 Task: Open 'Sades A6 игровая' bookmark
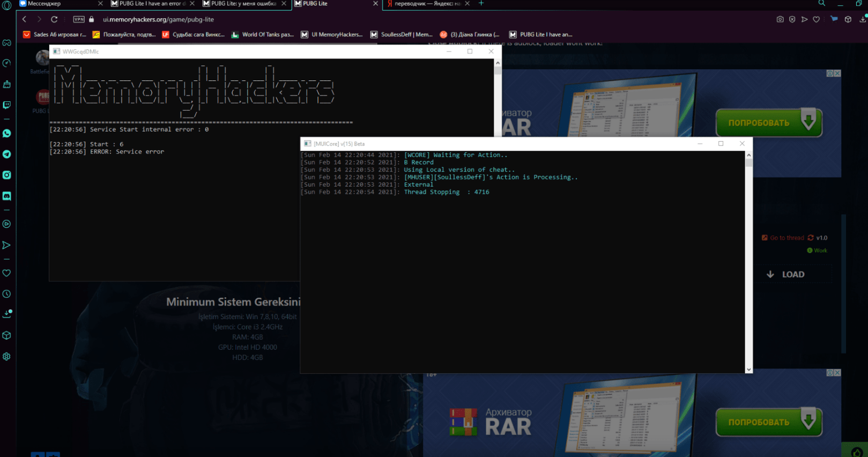click(55, 34)
